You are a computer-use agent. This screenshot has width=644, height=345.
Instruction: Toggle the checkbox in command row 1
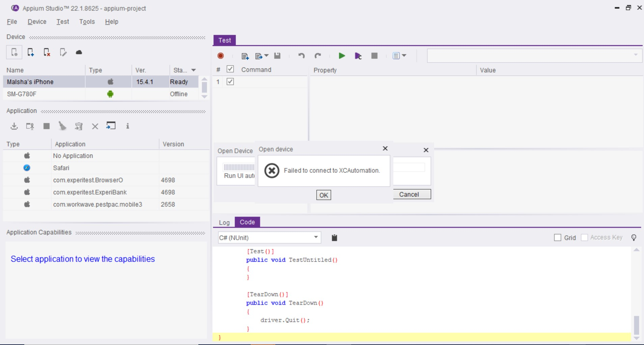[230, 82]
